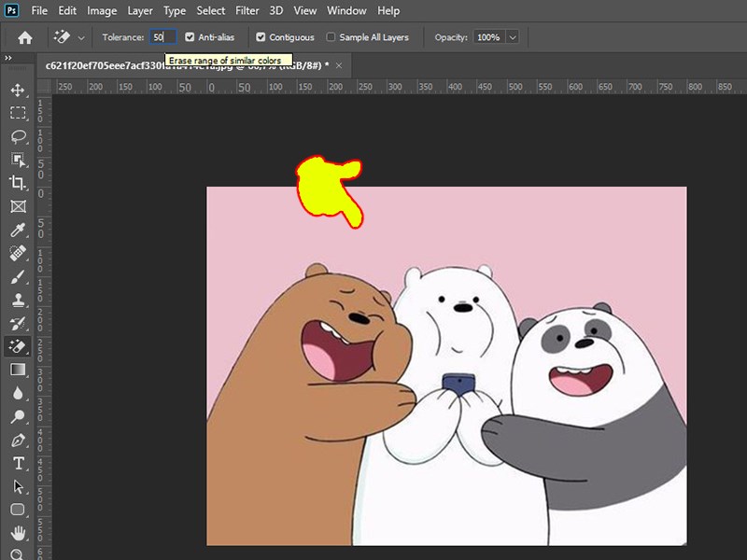Select the Horizontal Type tool
747x560 pixels.
click(x=18, y=464)
